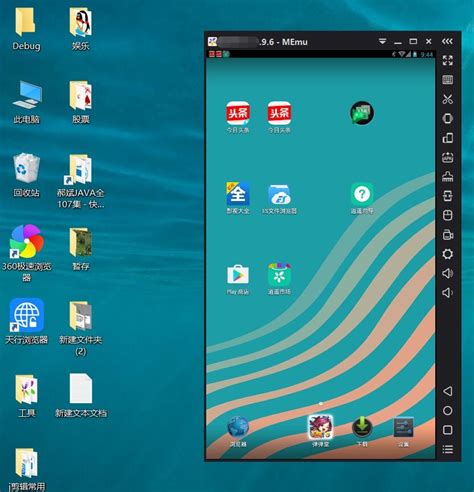Open the keyboard mapping icon in sidebar
Image resolution: width=474 pixels, height=492 pixels.
pos(447,80)
